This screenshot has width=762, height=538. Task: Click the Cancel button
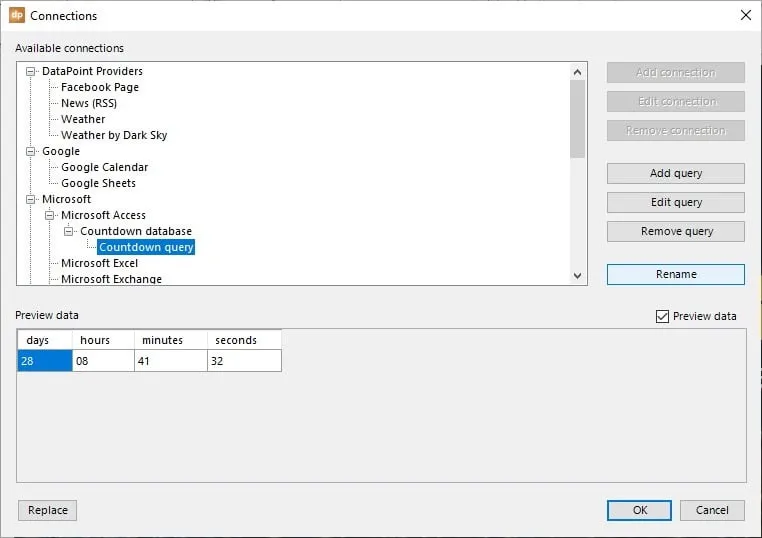pyautogui.click(x=712, y=510)
